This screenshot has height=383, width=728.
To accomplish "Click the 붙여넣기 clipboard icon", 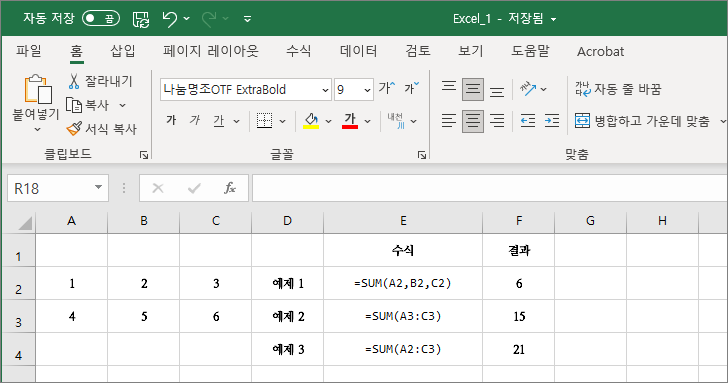I will (38, 89).
